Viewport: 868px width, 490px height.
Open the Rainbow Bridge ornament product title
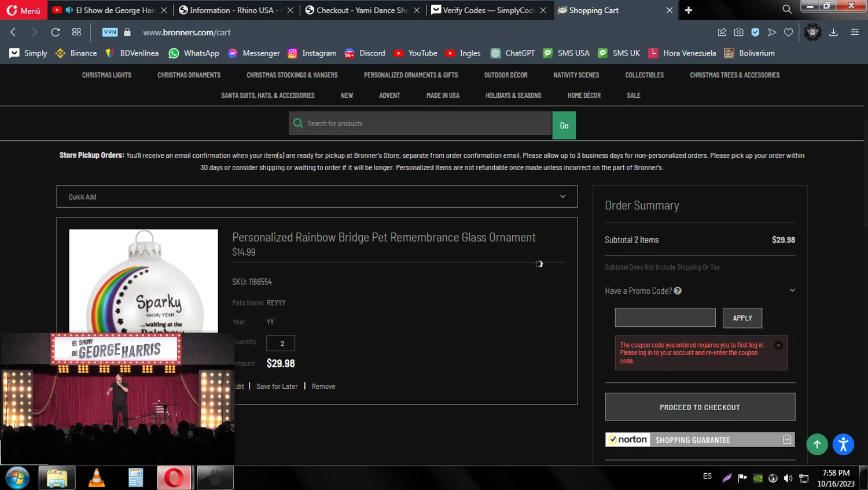[x=384, y=237]
